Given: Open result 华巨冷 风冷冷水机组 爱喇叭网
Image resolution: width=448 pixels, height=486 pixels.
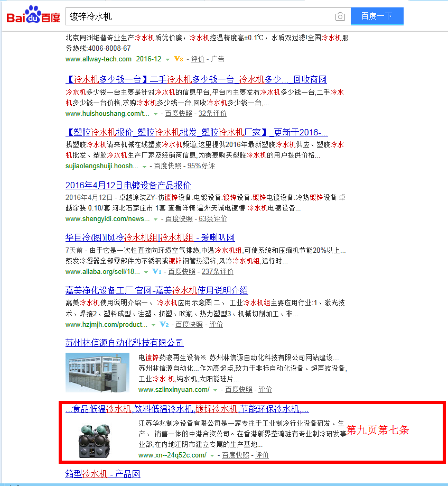Looking at the screenshot, I should (x=150, y=238).
